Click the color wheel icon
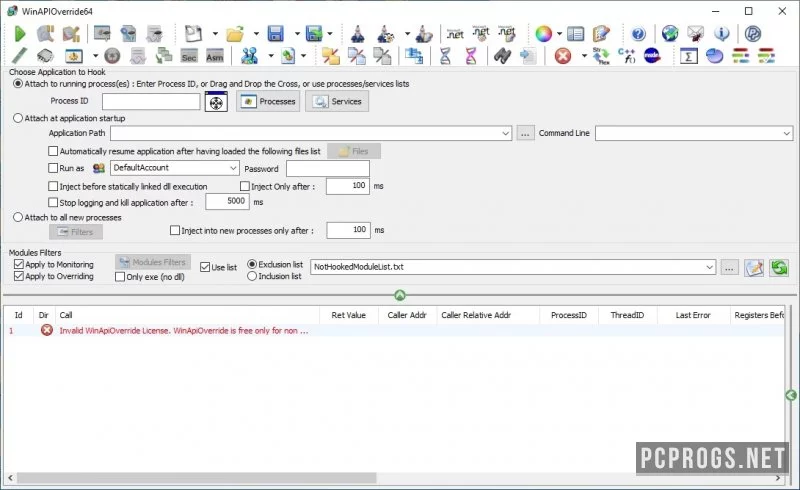Screen dimensions: 800x490 click(543, 34)
